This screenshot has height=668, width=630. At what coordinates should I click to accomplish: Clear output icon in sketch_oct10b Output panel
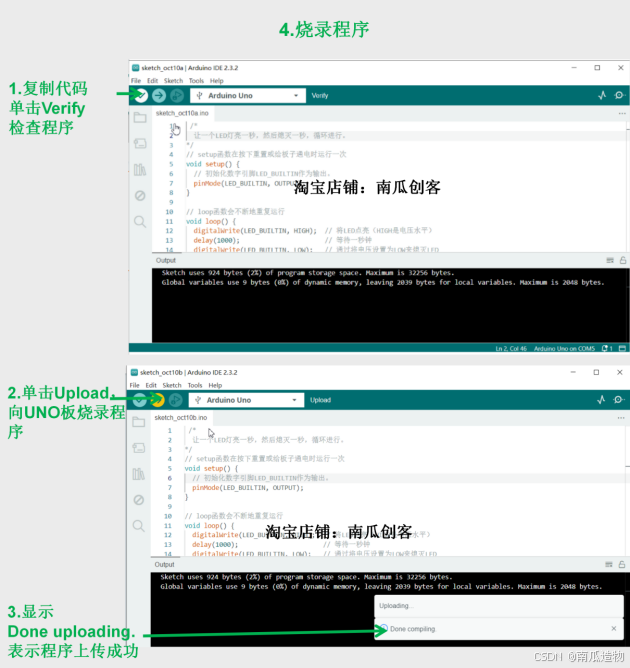609,564
